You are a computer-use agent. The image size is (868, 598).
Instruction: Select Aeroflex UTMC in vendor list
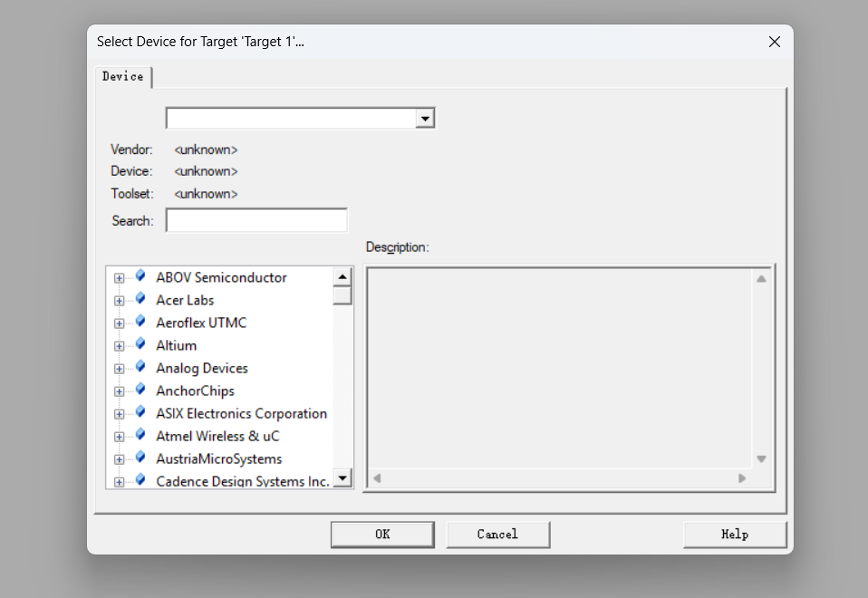201,323
